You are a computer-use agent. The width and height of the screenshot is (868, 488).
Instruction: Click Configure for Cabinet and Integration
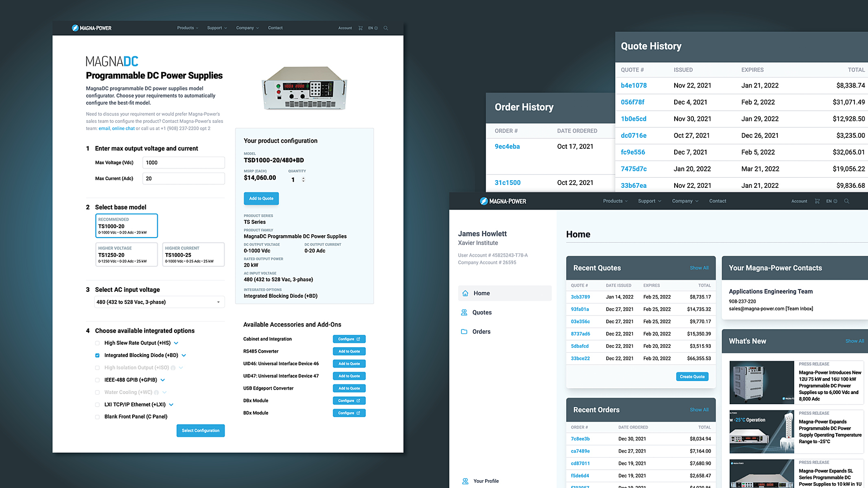349,339
